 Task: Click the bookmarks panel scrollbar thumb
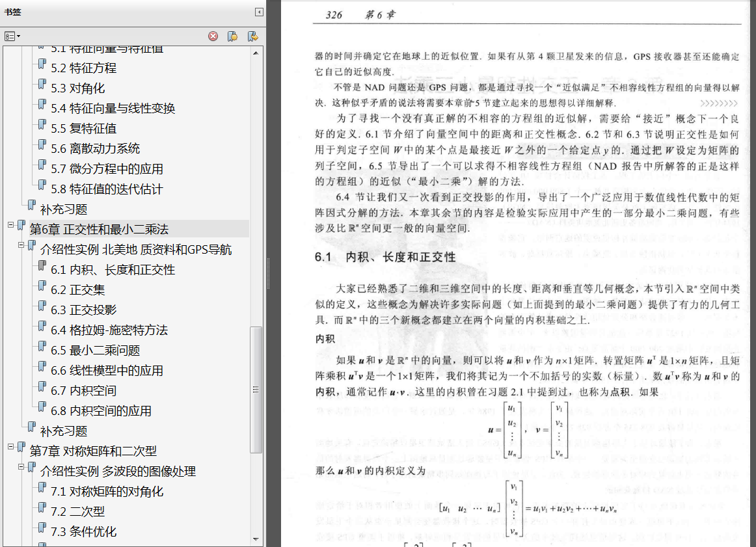[256, 390]
